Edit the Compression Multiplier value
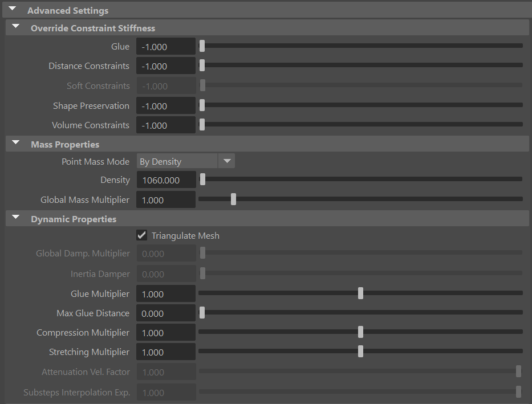The width and height of the screenshot is (532, 404). pos(165,332)
